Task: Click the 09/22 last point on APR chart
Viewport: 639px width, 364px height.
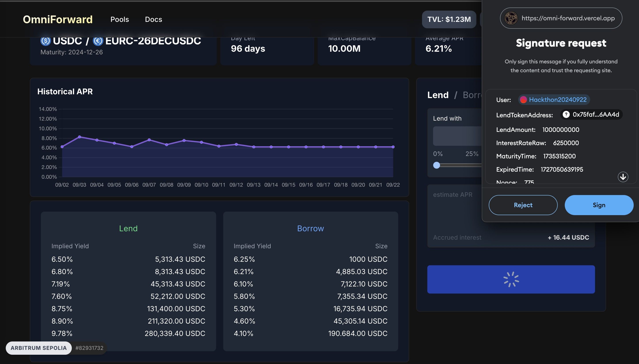Action: [x=393, y=147]
